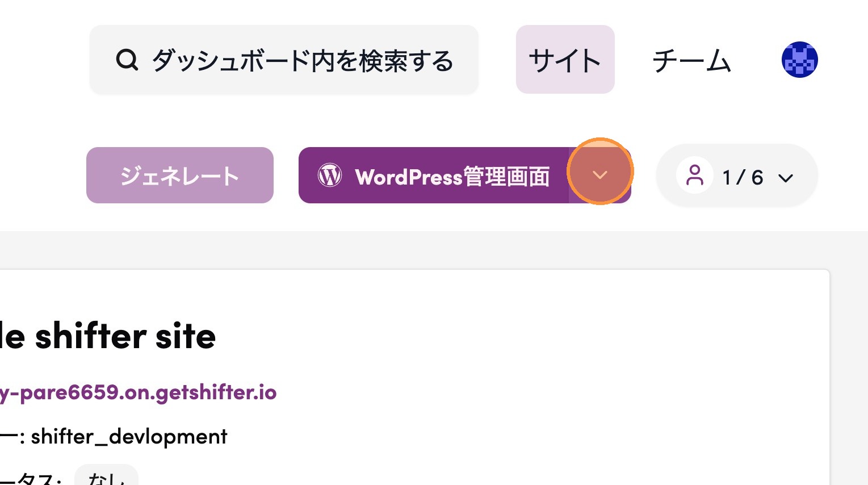Click the person icon beside 1 / 6
The width and height of the screenshot is (868, 485).
(694, 175)
